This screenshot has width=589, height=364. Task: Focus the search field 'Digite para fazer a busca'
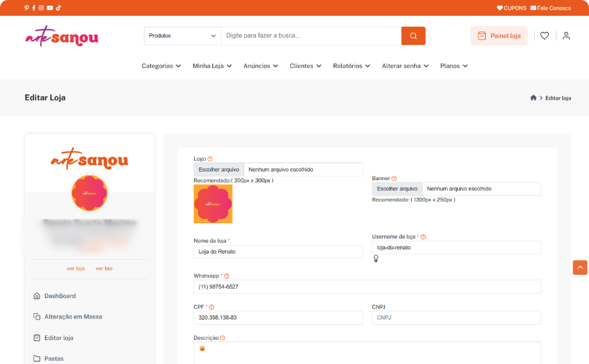(x=312, y=36)
